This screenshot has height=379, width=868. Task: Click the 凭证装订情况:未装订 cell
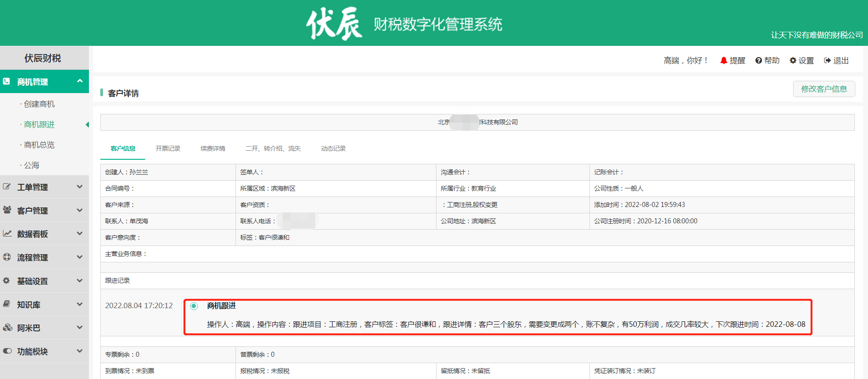pos(722,371)
